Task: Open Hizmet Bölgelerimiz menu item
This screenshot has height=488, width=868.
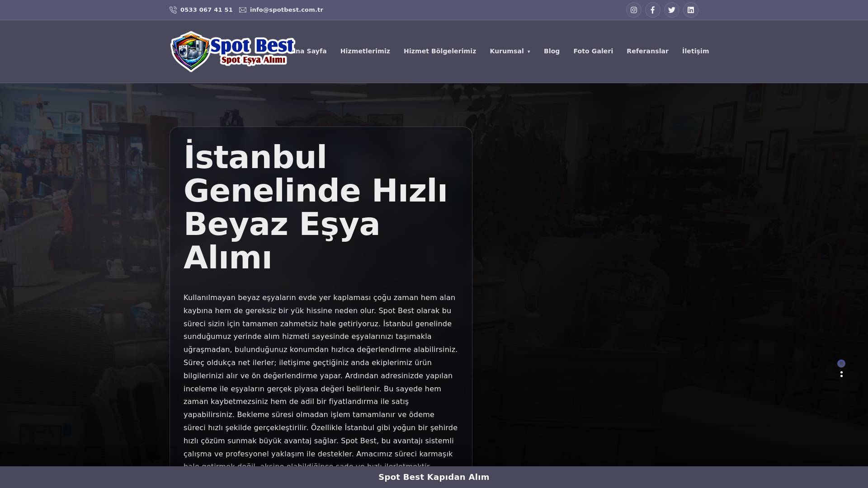Action: coord(440,51)
